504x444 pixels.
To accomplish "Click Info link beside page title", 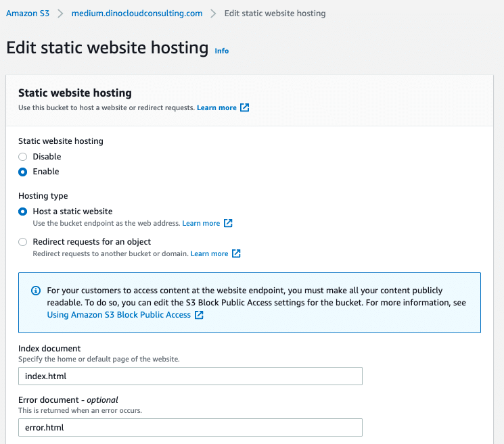I will (222, 51).
